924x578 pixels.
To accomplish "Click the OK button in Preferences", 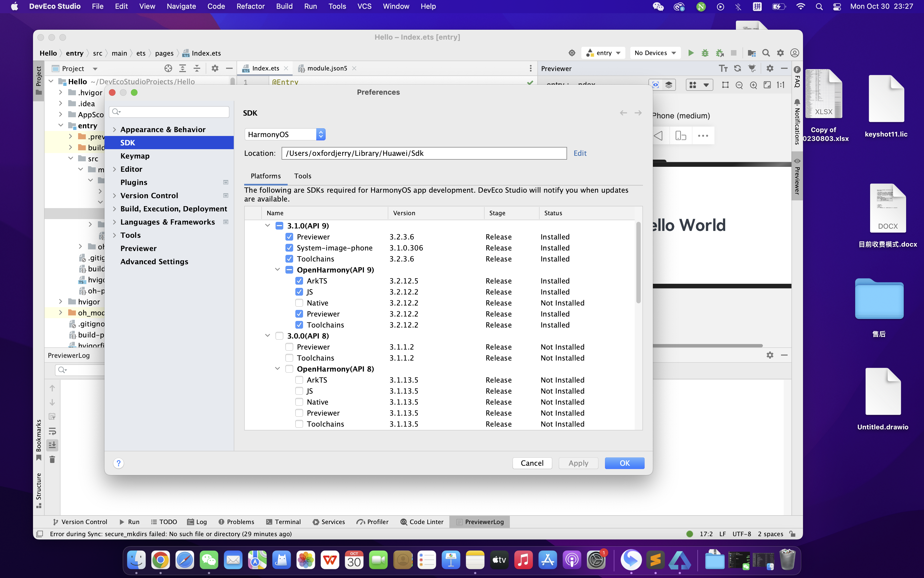I will tap(624, 463).
